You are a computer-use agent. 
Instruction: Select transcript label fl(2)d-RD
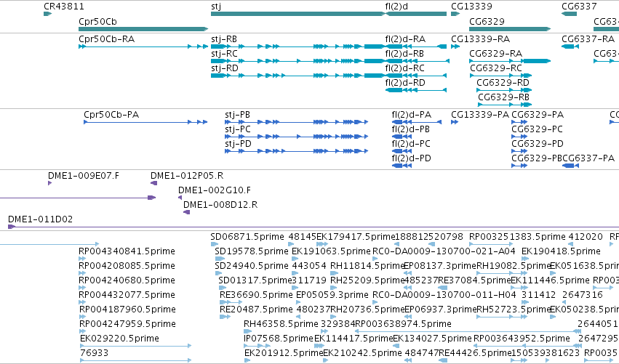405,83
